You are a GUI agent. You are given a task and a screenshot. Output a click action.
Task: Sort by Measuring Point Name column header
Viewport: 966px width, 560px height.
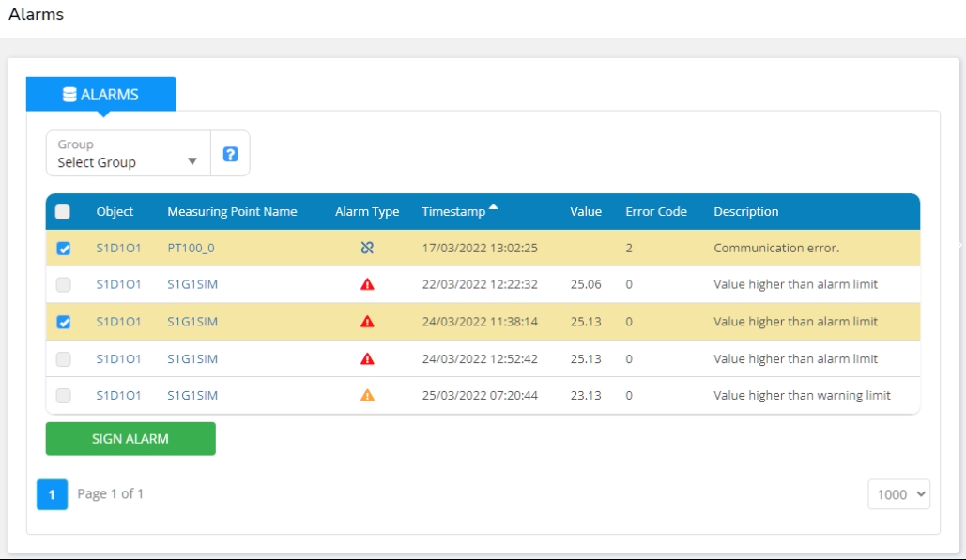(x=232, y=212)
